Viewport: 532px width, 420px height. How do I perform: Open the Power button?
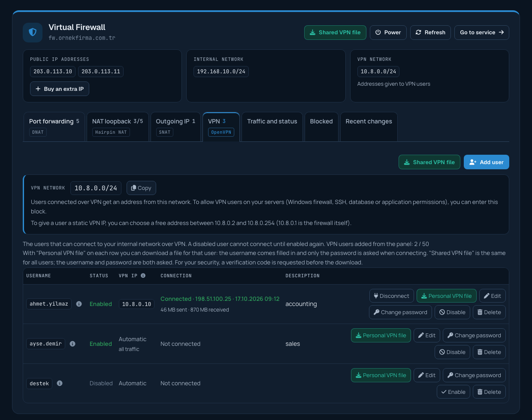(388, 33)
